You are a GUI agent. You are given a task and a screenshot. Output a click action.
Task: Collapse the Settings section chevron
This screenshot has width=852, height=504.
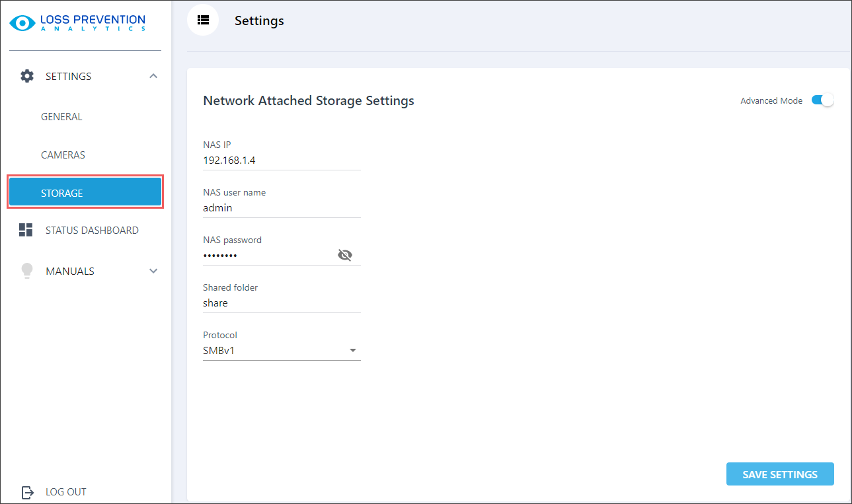tap(153, 76)
